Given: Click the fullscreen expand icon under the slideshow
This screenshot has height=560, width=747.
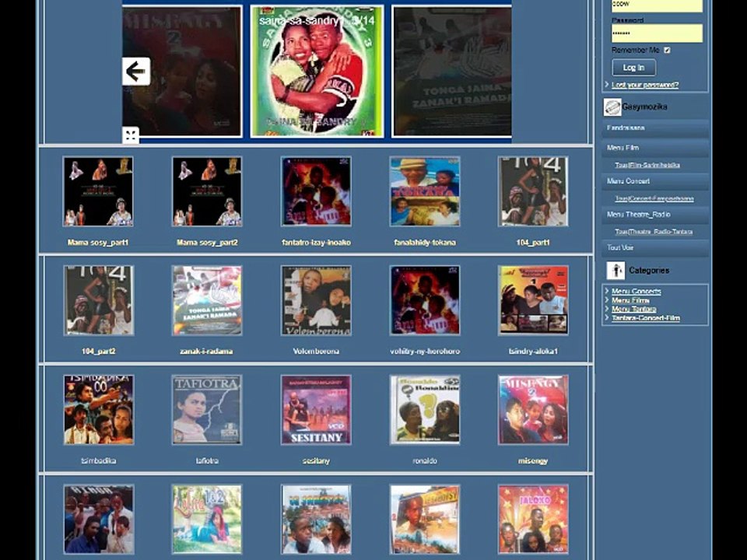Looking at the screenshot, I should tap(131, 135).
